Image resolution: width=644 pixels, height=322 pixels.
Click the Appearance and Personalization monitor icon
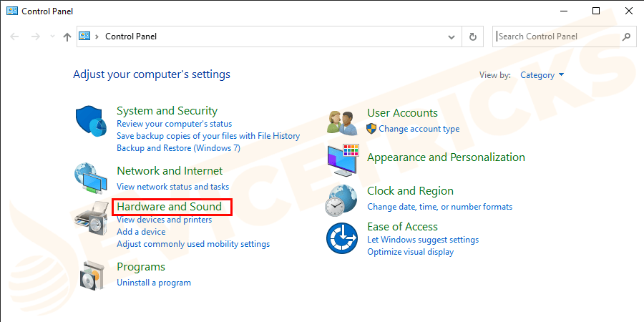click(x=343, y=160)
